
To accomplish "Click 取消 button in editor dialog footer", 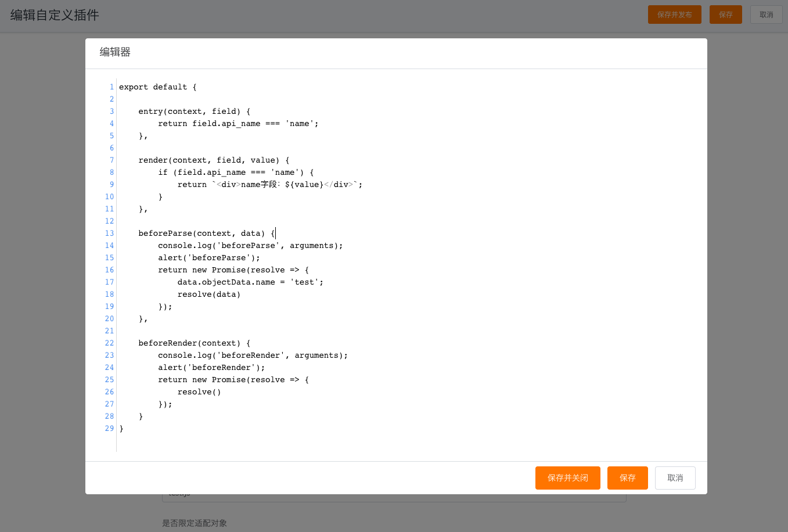I will pyautogui.click(x=675, y=478).
